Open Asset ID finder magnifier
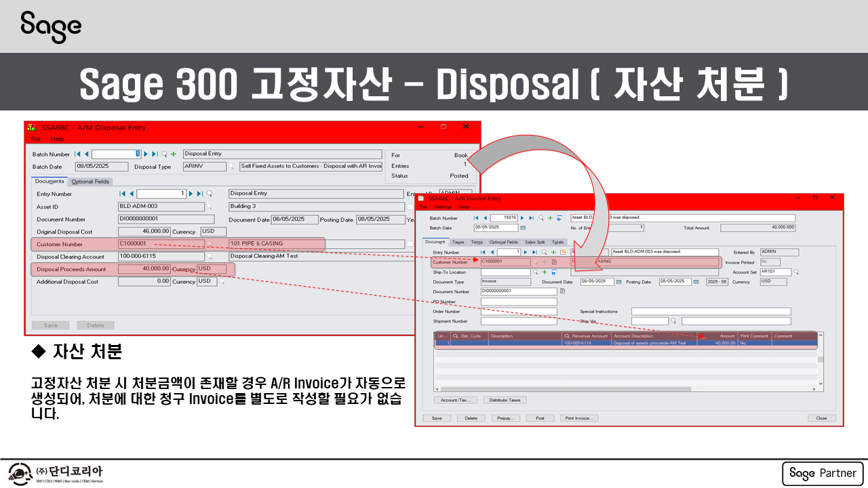 tap(210, 207)
